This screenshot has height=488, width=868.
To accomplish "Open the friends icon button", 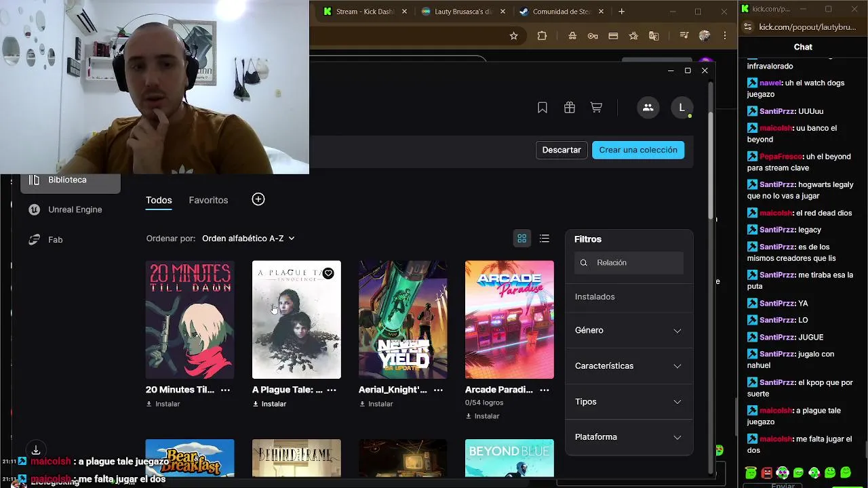I will pyautogui.click(x=648, y=107).
